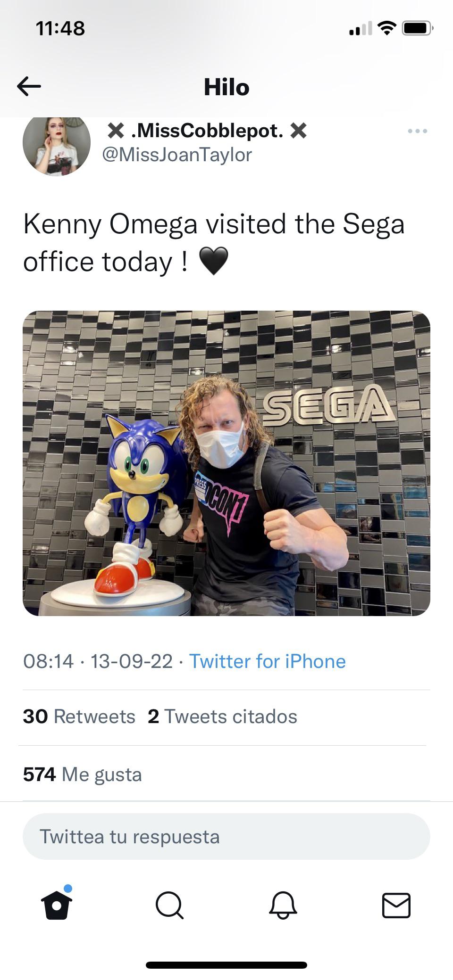The image size is (453, 980).
Task: Open the 2 Tweets citados list
Action: tap(222, 716)
